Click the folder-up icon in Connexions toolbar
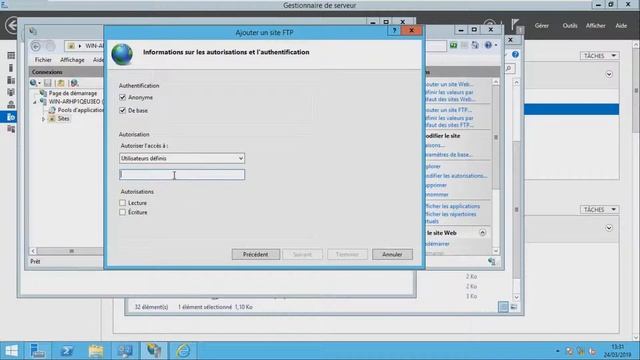 (60, 83)
